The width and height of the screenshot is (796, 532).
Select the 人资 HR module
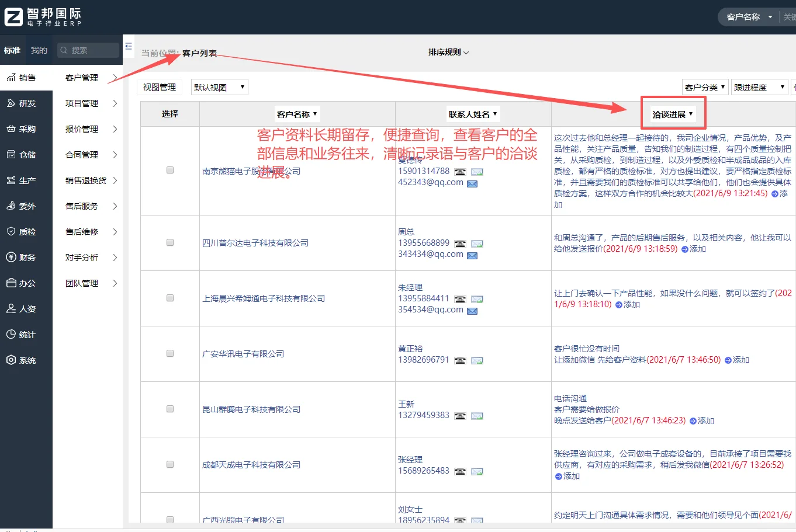(x=26, y=309)
